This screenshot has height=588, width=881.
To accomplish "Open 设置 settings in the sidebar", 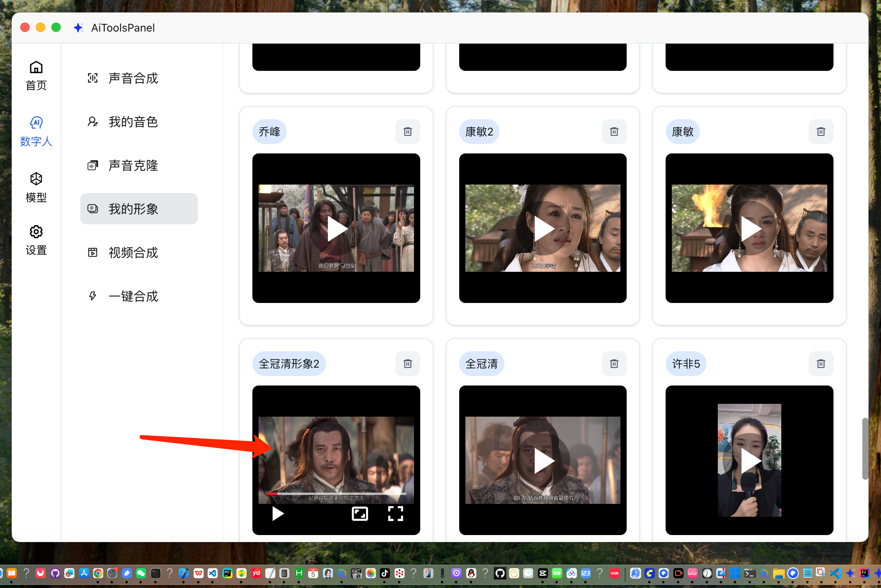I will click(x=36, y=240).
